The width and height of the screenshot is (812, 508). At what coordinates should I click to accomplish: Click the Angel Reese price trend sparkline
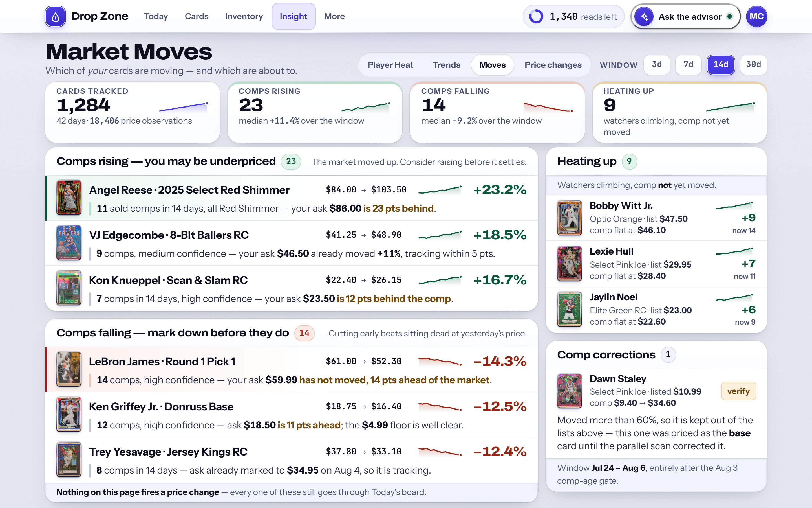pos(440,190)
